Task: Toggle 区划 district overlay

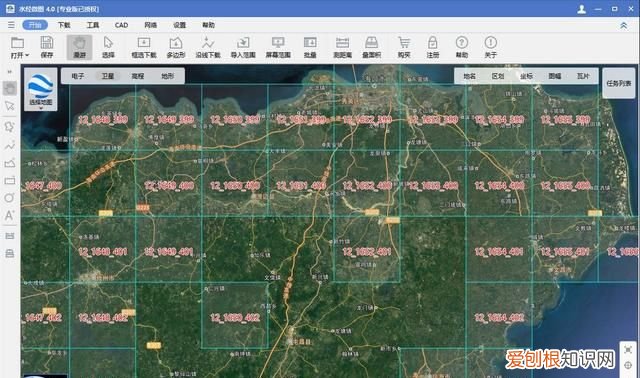Action: (x=498, y=76)
